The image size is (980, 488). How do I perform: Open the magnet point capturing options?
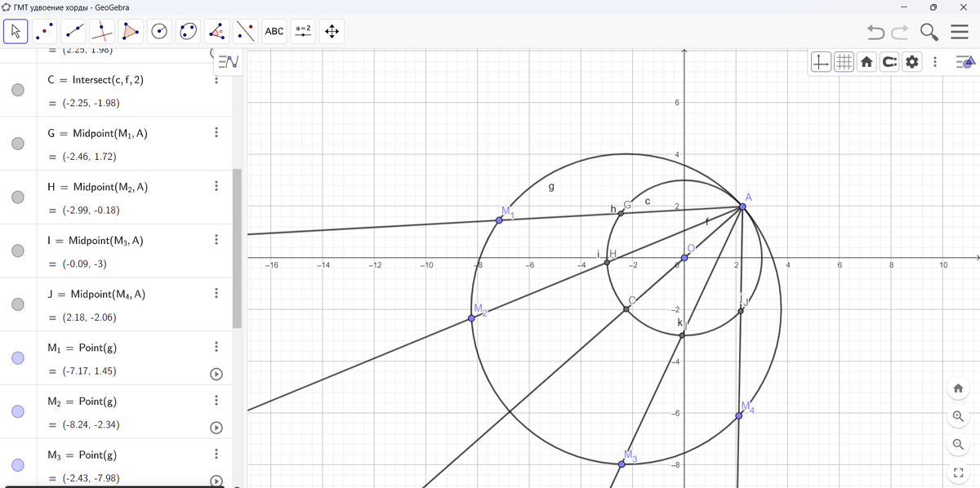click(x=889, y=61)
